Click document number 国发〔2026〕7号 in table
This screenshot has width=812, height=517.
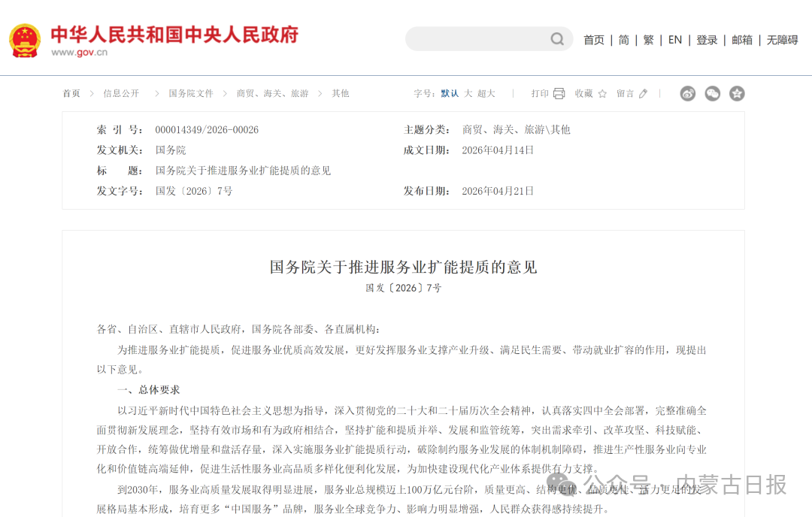click(194, 192)
